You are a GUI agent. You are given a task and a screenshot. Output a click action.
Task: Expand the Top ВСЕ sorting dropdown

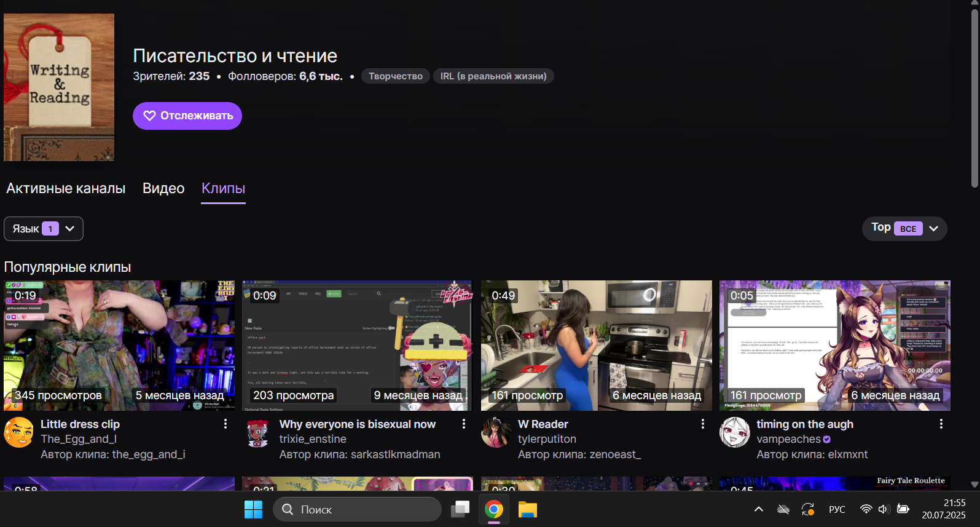point(904,228)
